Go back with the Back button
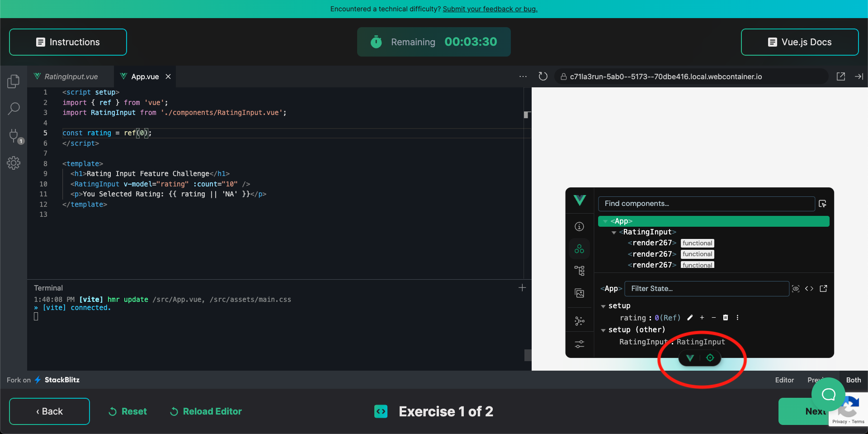 (x=49, y=411)
